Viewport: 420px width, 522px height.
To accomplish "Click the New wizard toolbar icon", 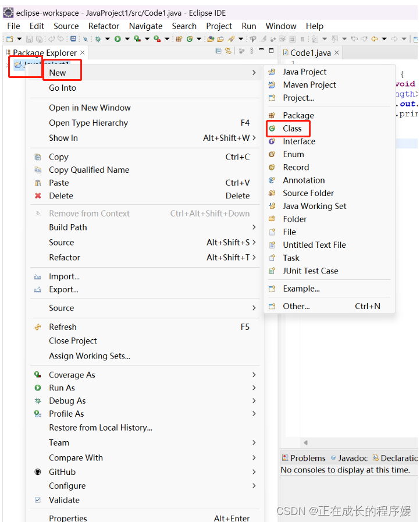I will 10,39.
